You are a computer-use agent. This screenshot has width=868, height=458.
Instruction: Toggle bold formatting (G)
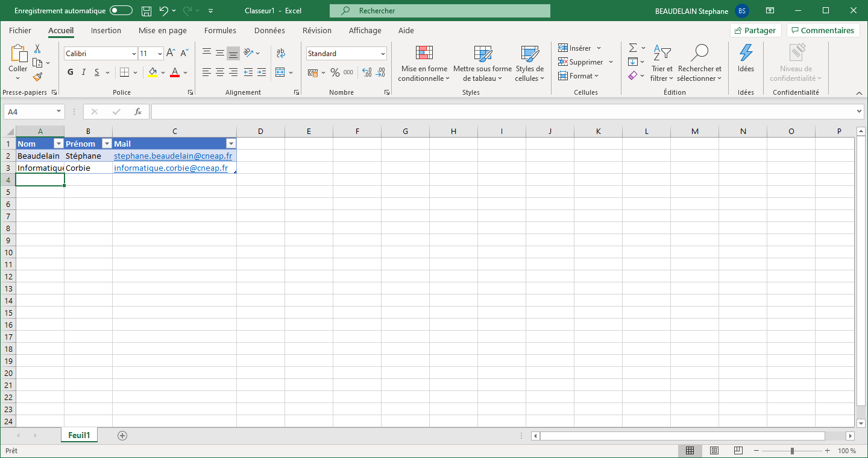(x=71, y=72)
